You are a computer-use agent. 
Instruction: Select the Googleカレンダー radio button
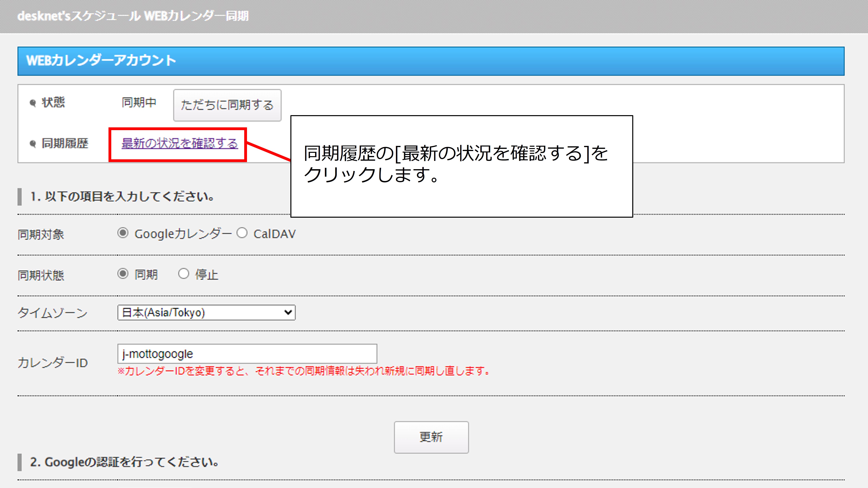point(123,233)
